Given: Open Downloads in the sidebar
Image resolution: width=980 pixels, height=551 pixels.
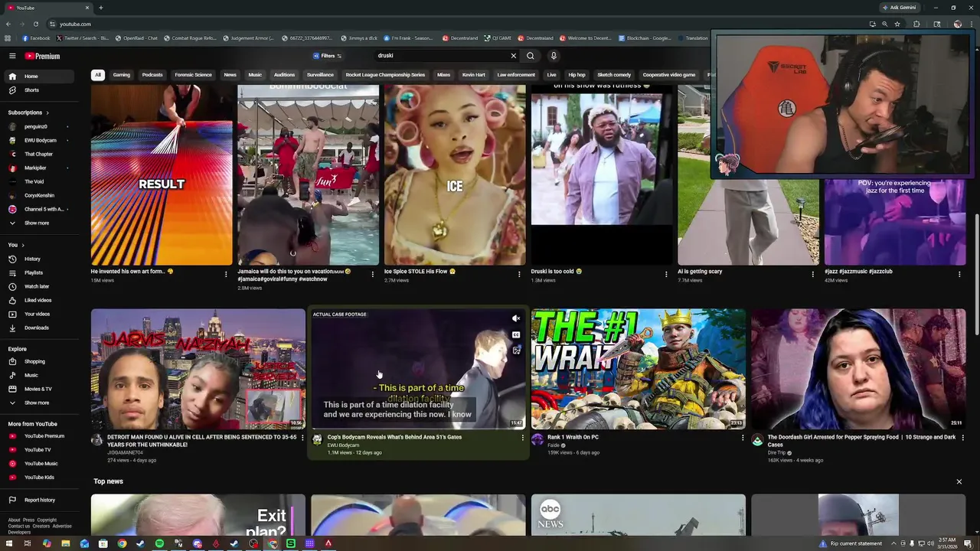Looking at the screenshot, I should pos(38,328).
